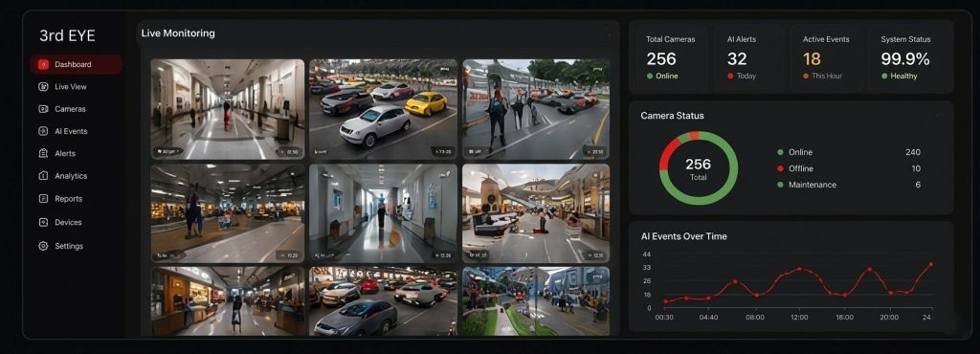Click the red Dashboard icon in sidebar
Image resolution: width=980 pixels, height=354 pixels.
(43, 64)
